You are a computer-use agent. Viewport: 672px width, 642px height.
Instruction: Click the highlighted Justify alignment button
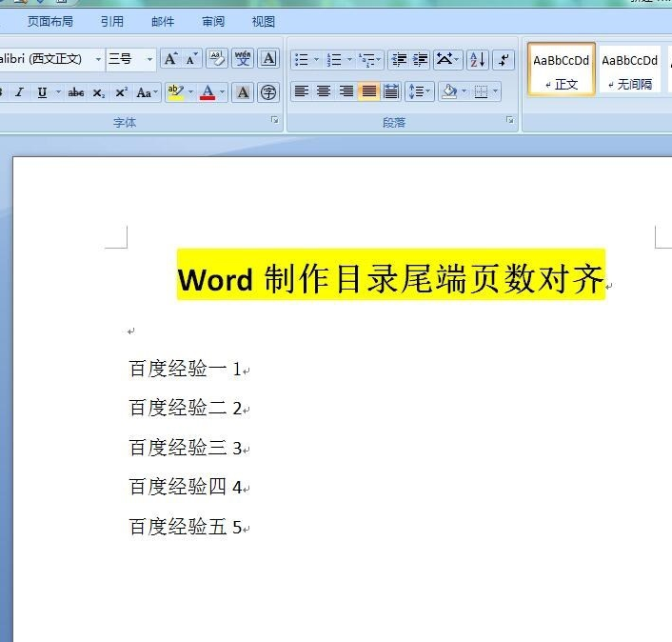(368, 91)
